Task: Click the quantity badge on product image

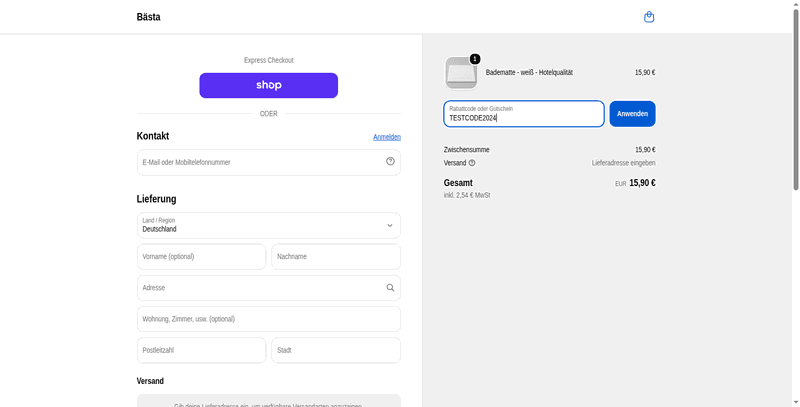Action: coord(475,59)
